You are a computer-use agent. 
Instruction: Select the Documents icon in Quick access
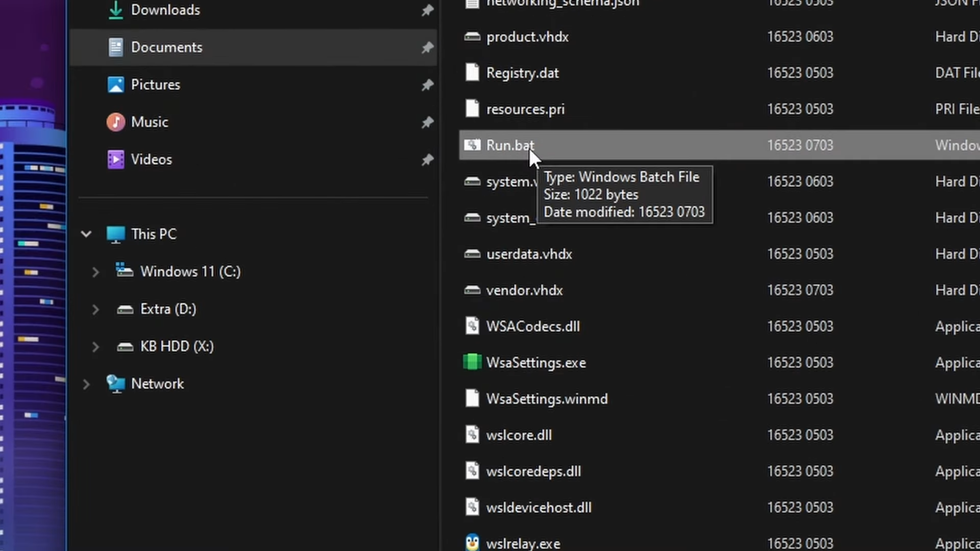coord(116,47)
